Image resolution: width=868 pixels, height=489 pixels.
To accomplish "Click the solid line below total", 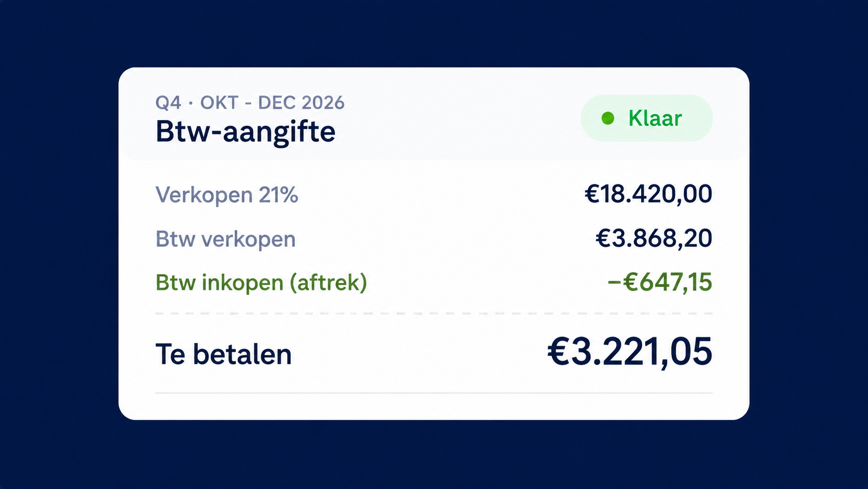I will pyautogui.click(x=434, y=393).
